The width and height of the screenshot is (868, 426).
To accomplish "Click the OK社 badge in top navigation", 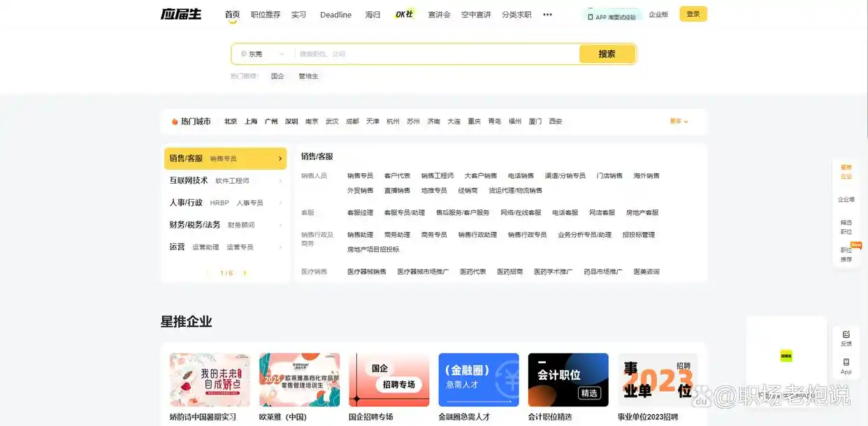I will 403,13.
